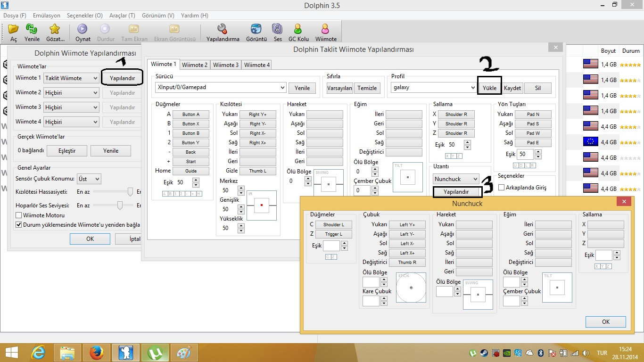Click the Görünüm menu
This screenshot has height=362, width=644.
(158, 16)
